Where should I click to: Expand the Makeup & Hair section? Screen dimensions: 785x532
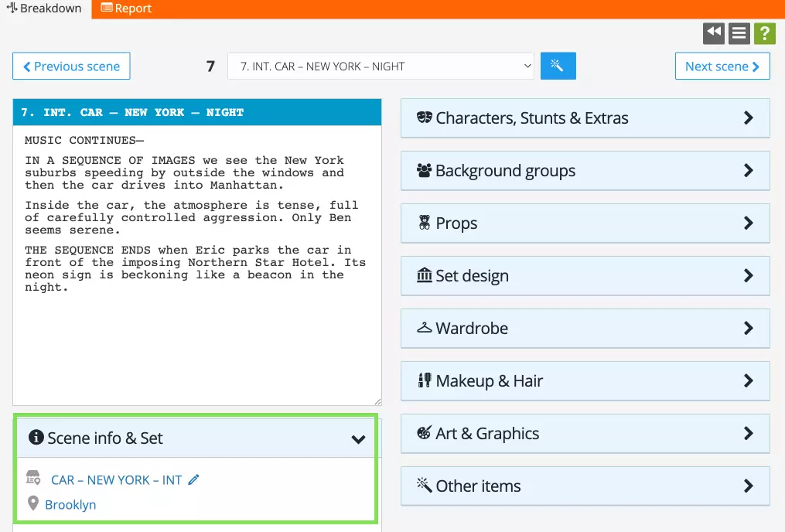[x=585, y=380]
